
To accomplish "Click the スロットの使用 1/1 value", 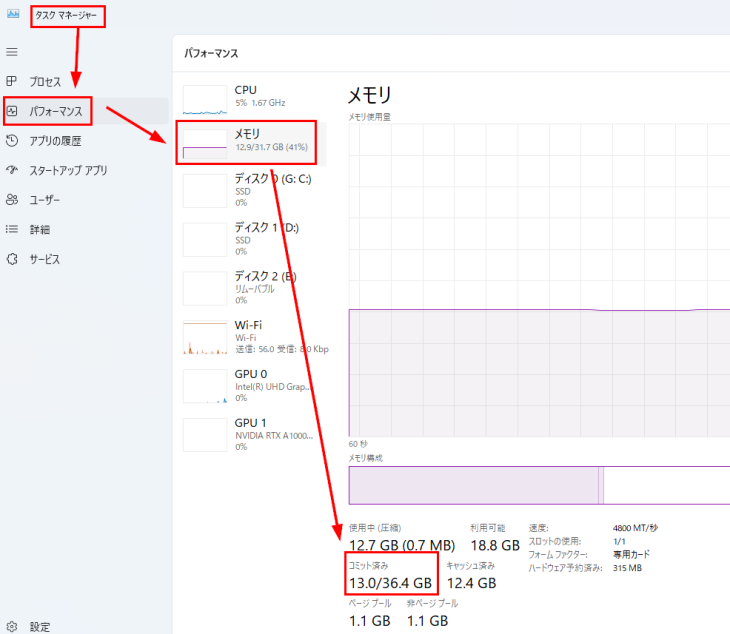I will pos(619,541).
